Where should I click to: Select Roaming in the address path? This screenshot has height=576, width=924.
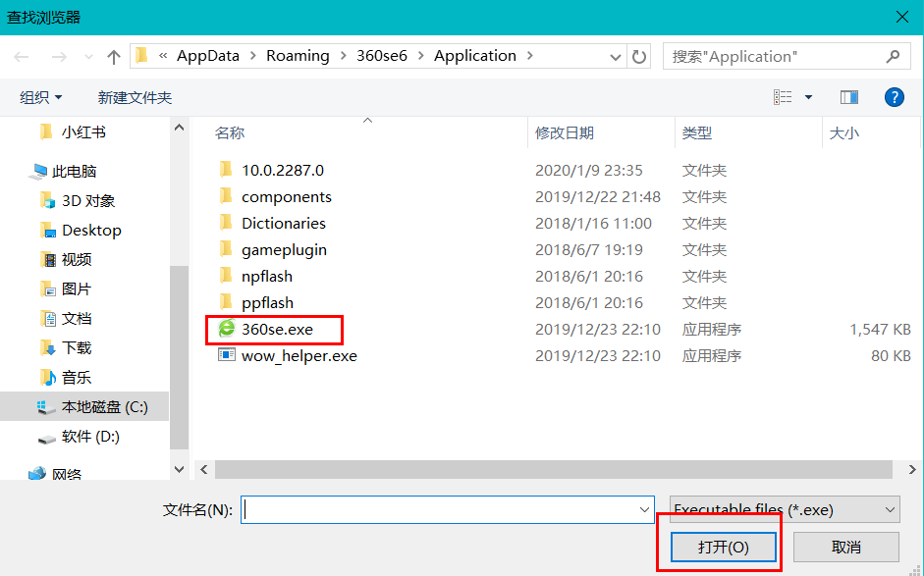tap(298, 56)
